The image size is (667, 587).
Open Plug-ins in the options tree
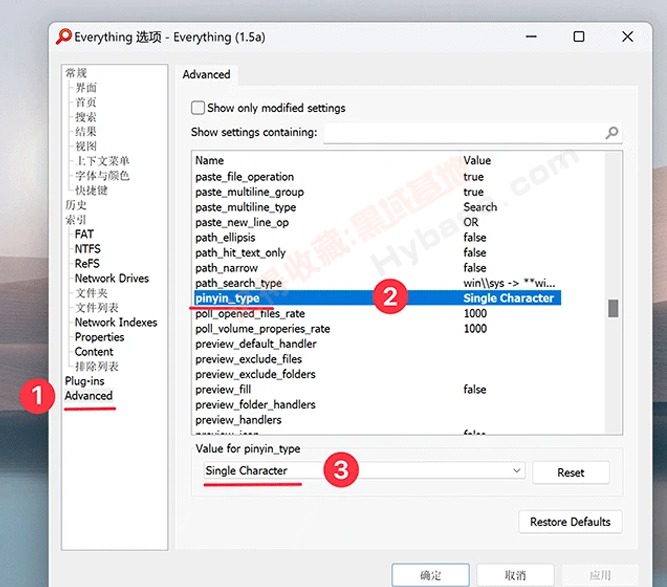[84, 381]
